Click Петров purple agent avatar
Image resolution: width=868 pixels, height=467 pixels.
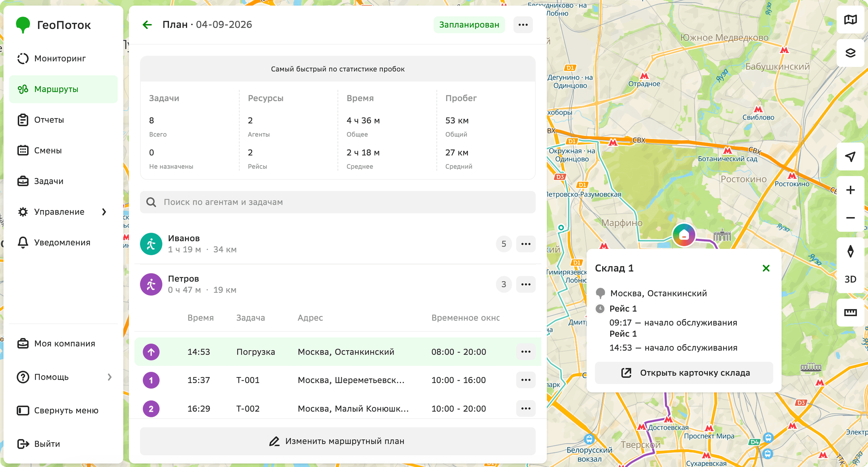pos(151,284)
